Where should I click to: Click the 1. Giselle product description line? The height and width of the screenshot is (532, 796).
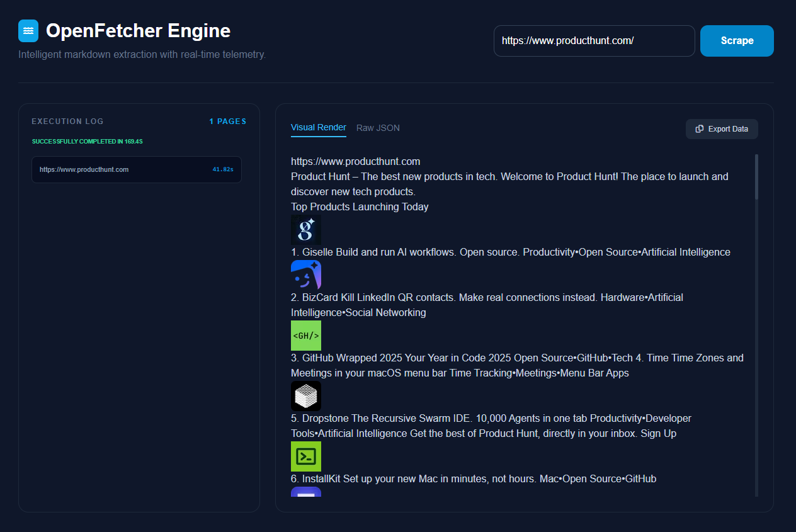[x=511, y=252]
